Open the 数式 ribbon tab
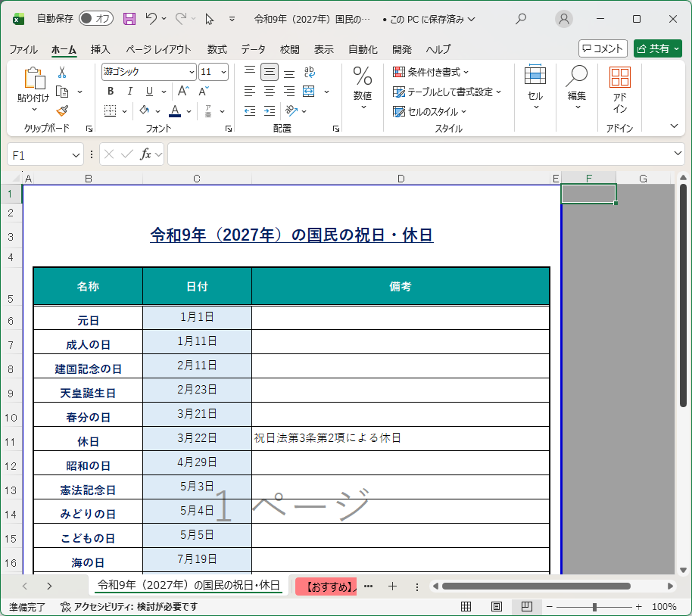Viewport: 692px width, 616px height. click(x=217, y=49)
